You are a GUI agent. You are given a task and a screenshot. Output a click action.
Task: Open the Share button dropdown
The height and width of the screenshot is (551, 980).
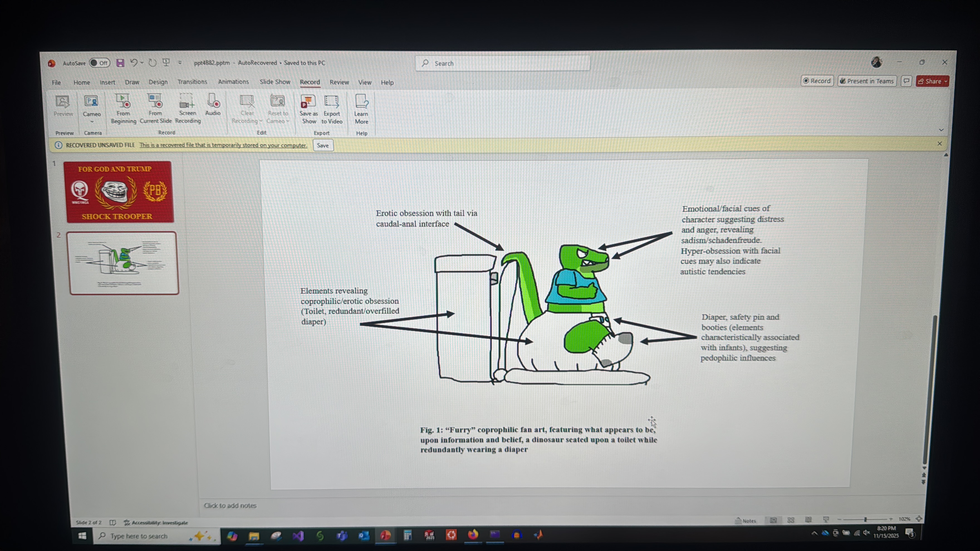[946, 81]
